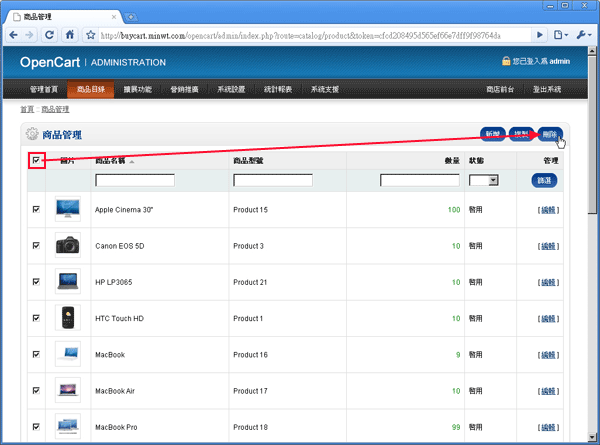The height and width of the screenshot is (445, 600).
Task: Open the wrench settings menu
Action: pos(584,35)
